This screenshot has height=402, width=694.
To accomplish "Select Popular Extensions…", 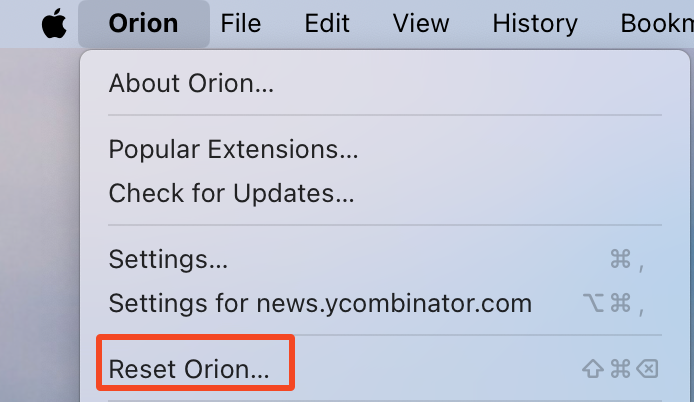I will point(233,151).
